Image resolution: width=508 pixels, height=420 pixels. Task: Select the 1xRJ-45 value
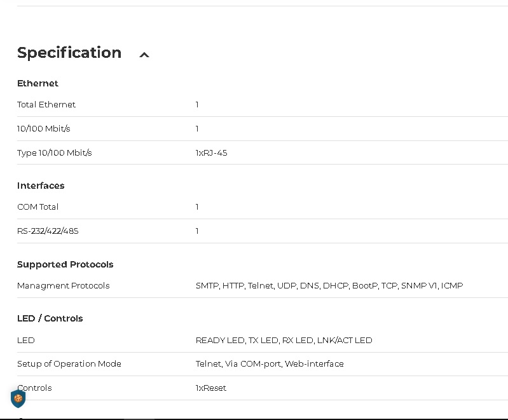(x=211, y=152)
